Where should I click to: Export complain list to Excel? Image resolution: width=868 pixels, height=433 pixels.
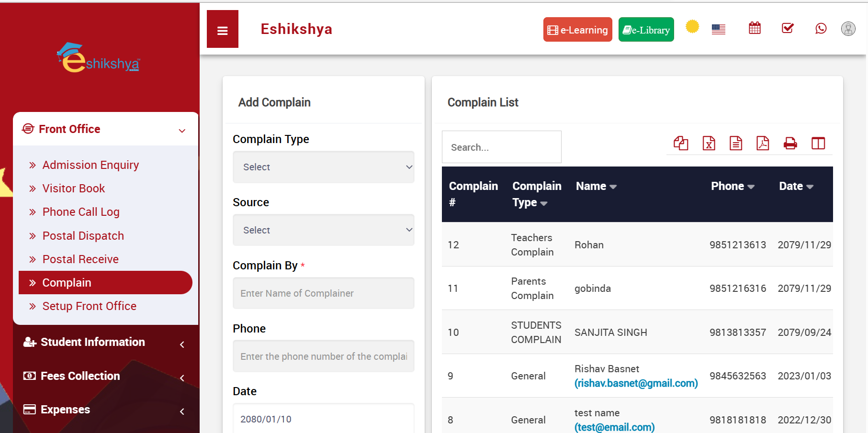709,143
